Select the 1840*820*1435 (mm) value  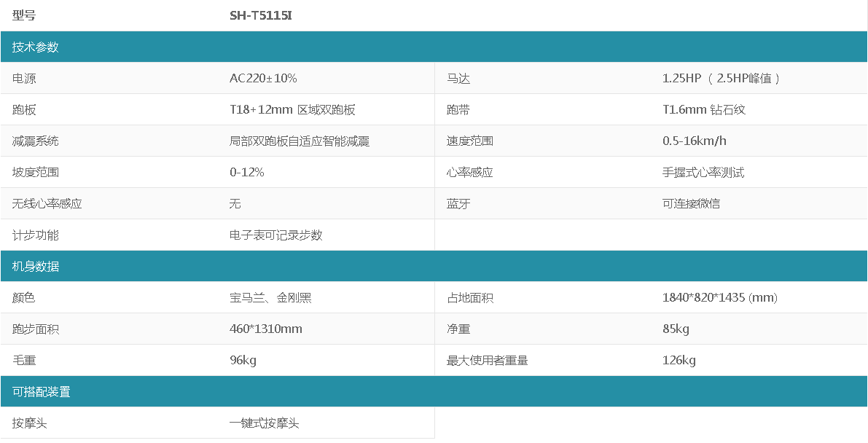[x=720, y=298]
